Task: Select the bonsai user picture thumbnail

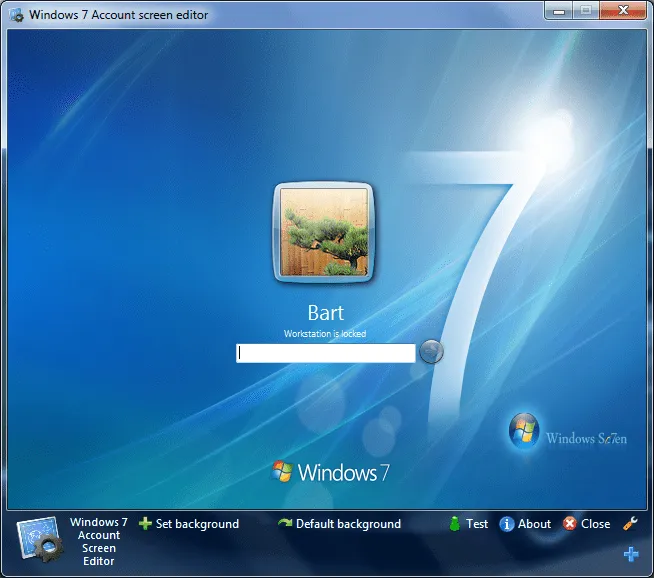Action: pos(324,232)
